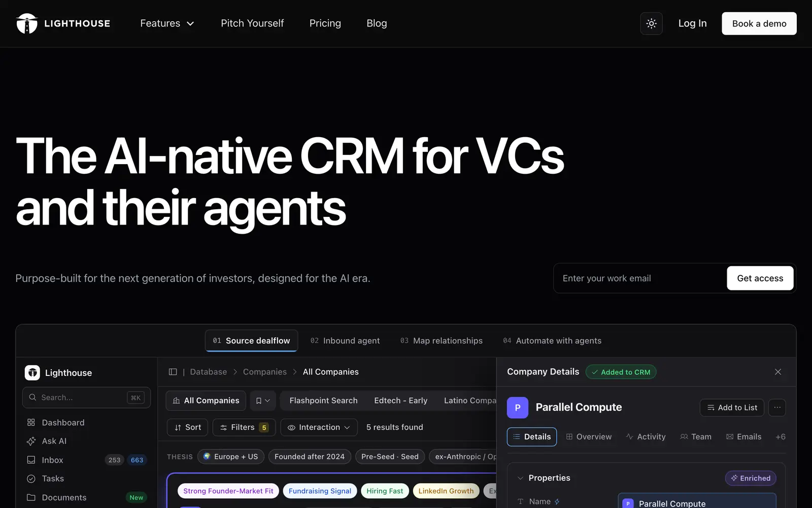Collapse the Properties section
Image resolution: width=812 pixels, height=508 pixels.
[x=520, y=478]
